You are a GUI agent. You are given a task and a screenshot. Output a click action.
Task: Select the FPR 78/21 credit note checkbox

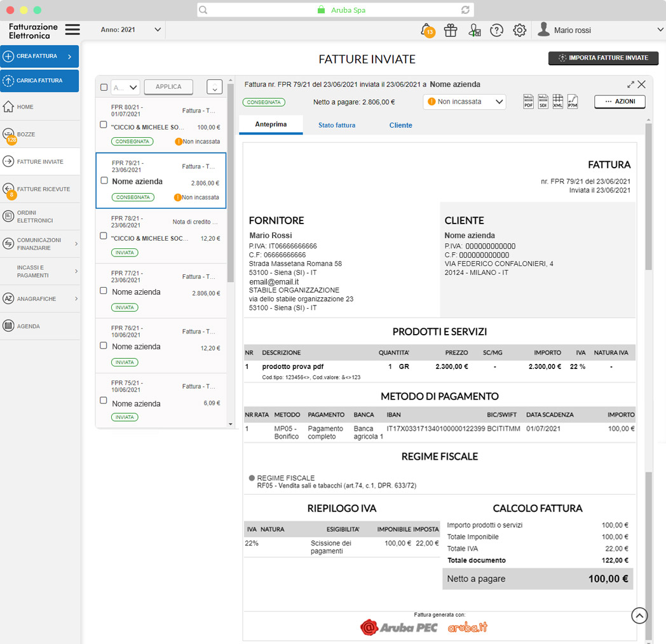tap(104, 236)
